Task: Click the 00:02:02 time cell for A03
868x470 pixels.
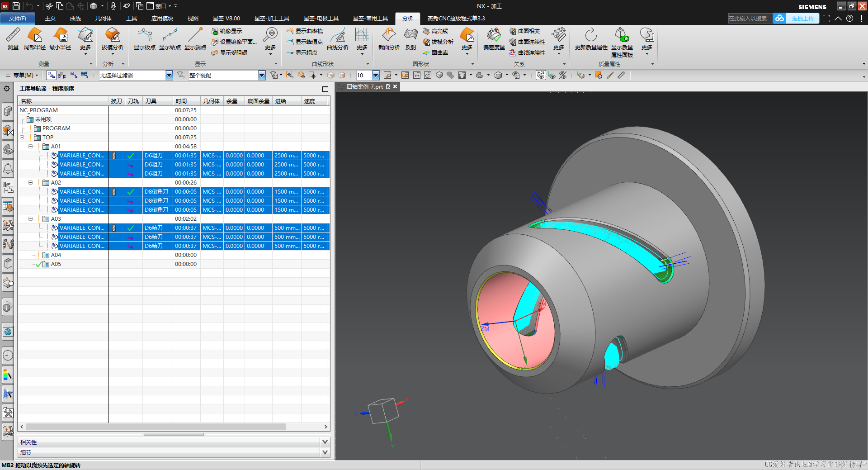Action: 186,219
